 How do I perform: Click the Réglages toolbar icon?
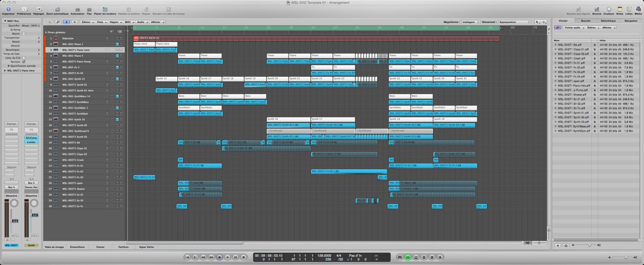click(39, 9)
